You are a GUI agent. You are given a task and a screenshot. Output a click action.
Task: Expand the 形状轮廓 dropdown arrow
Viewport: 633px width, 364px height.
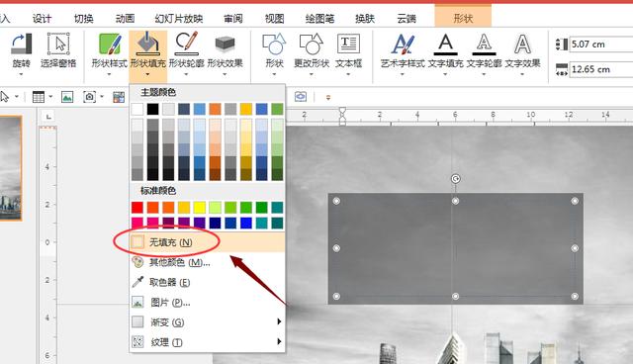point(186,74)
